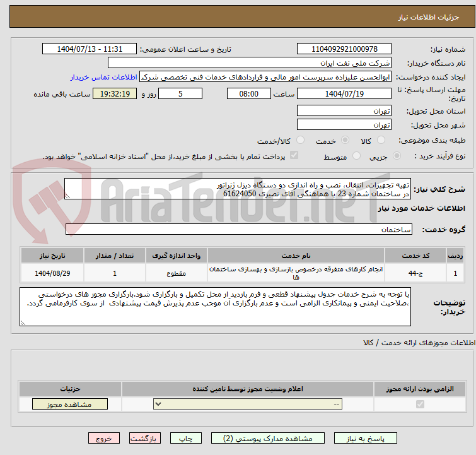This screenshot has width=476, height=455.
Task: Click the service name cell 'انجام کارهای متفرقه'
Action: click(x=296, y=273)
